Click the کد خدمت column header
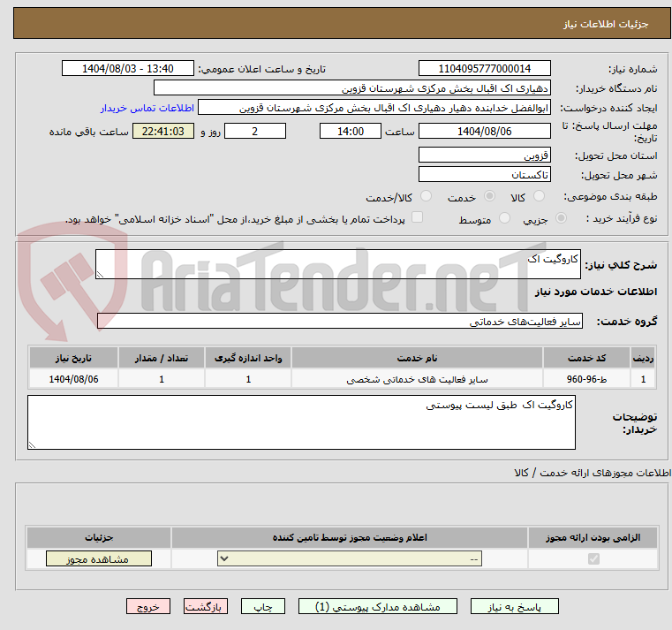This screenshot has width=672, height=630. point(586,358)
